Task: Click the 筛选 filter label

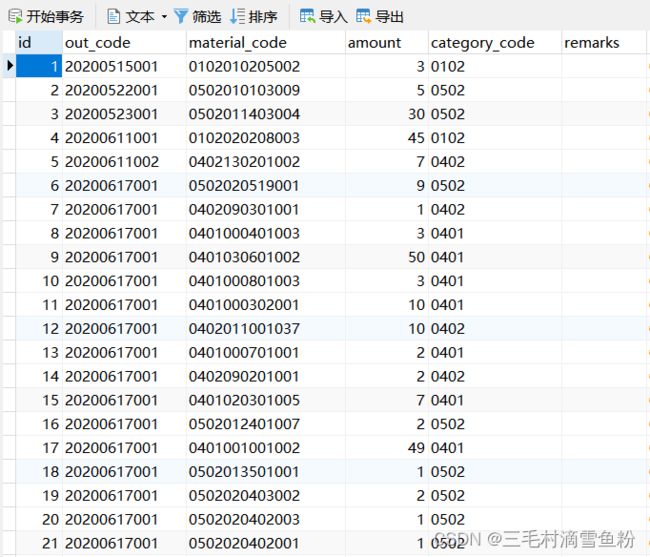Action: tap(206, 17)
